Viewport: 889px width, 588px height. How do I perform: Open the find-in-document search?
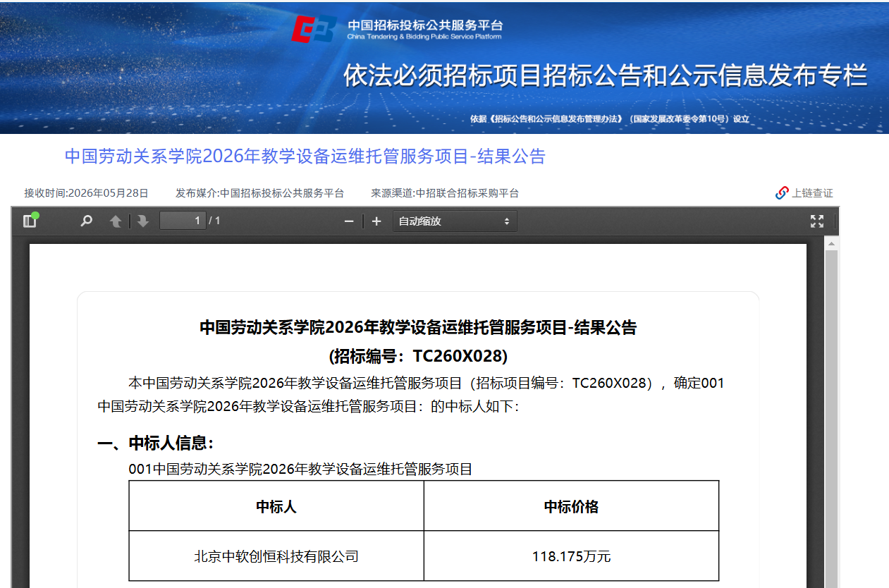click(87, 221)
